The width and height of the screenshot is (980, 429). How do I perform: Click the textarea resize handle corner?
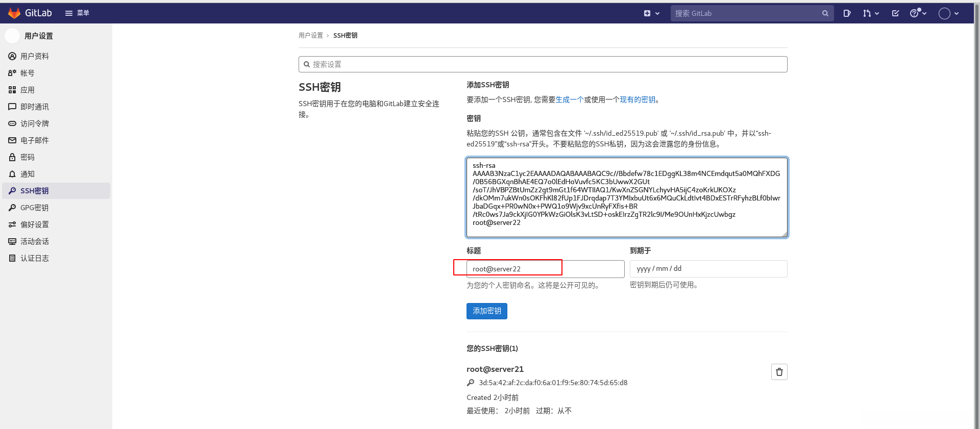[x=784, y=234]
